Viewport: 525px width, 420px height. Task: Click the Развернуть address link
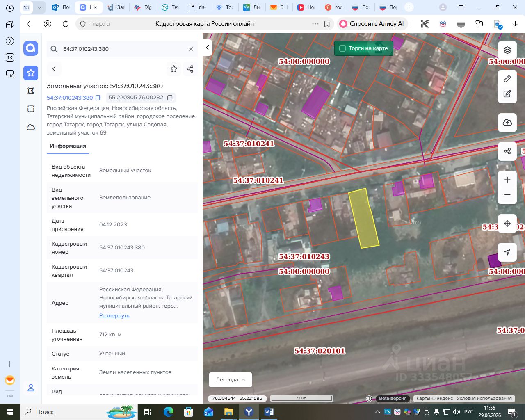click(114, 316)
